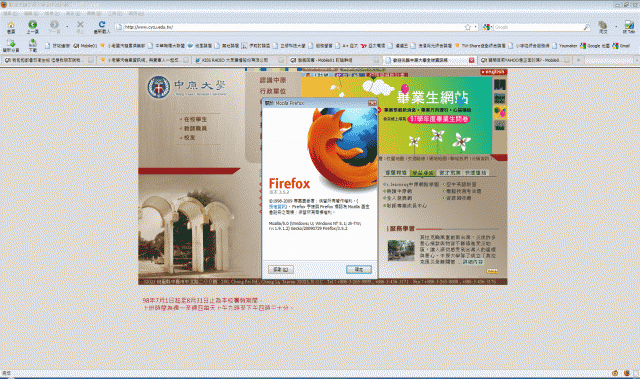Close the KISS RADIO tab
Viewport: 640px width, 379px height.
pos(281,60)
